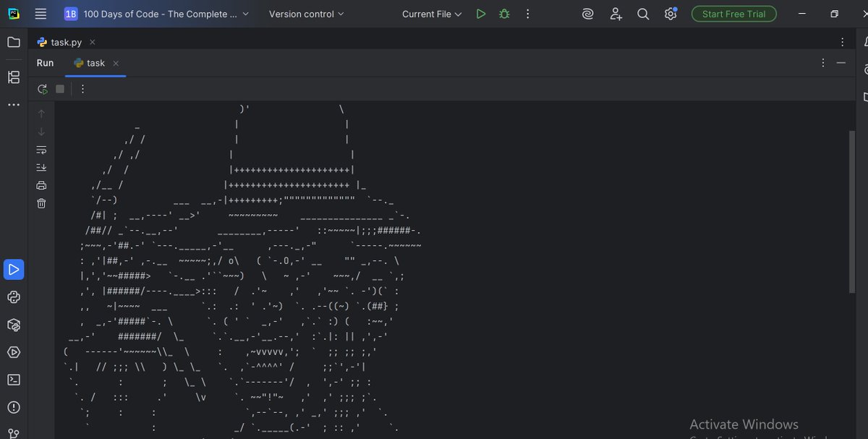Open more run toolbar actions
The image size is (868, 439).
pyautogui.click(x=82, y=89)
